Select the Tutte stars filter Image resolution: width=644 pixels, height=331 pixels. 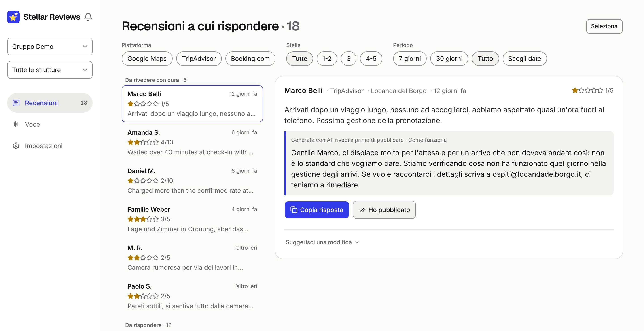pos(299,59)
